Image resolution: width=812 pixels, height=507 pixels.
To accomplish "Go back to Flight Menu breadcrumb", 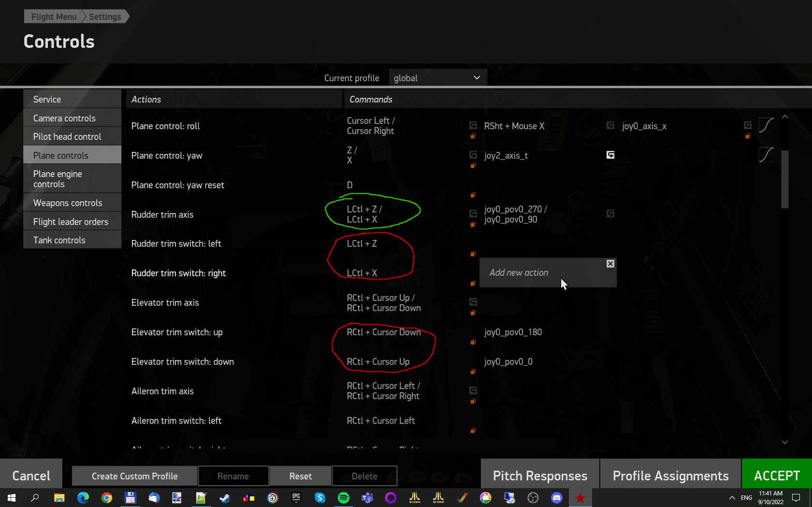I will click(53, 16).
